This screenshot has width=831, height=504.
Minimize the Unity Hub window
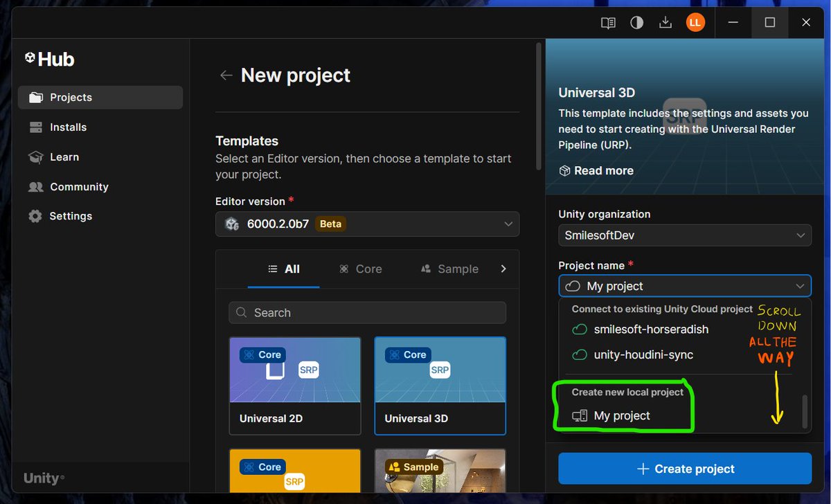733,23
